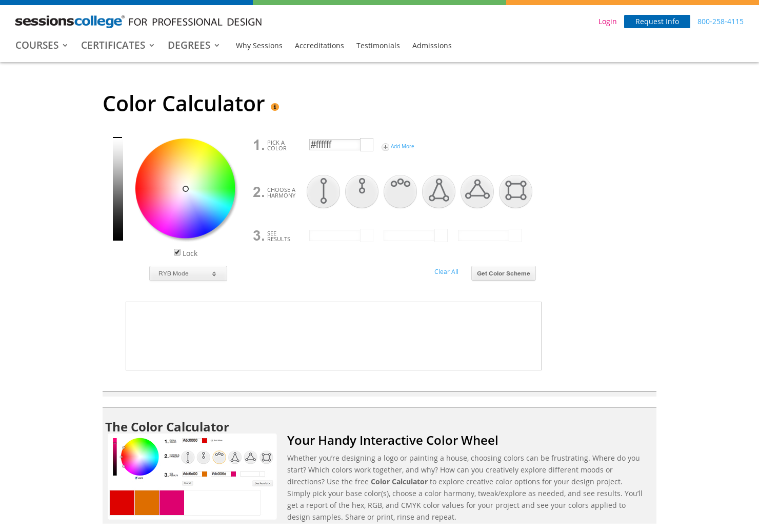The width and height of the screenshot is (759, 532).
Task: Click the Get Color Scheme button
Action: pos(503,273)
